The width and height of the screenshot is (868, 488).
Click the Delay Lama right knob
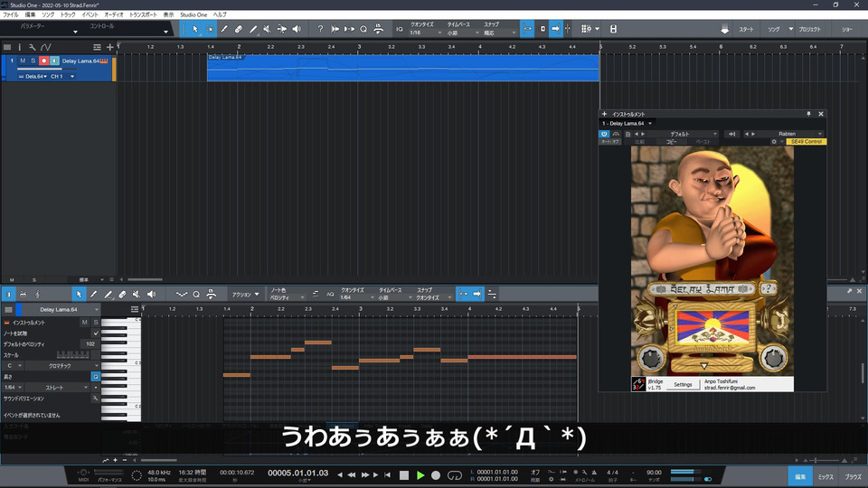pos(773,358)
